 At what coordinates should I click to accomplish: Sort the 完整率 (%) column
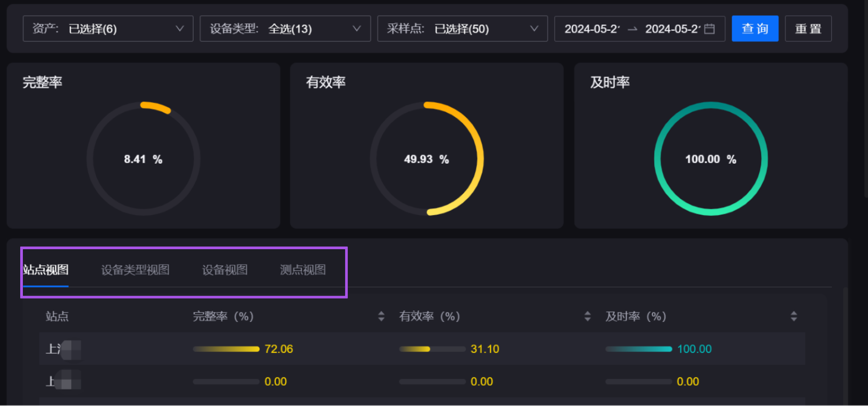pyautogui.click(x=381, y=317)
